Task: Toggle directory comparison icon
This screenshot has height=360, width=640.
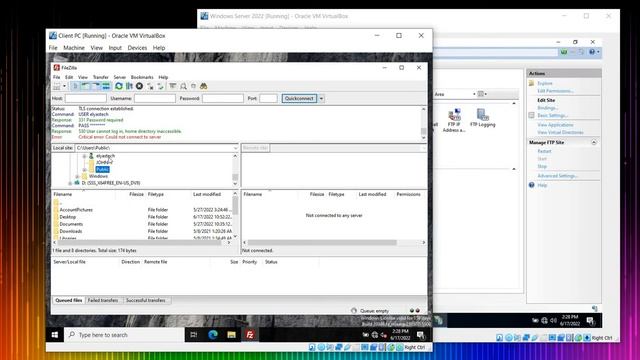Action: click(183, 86)
